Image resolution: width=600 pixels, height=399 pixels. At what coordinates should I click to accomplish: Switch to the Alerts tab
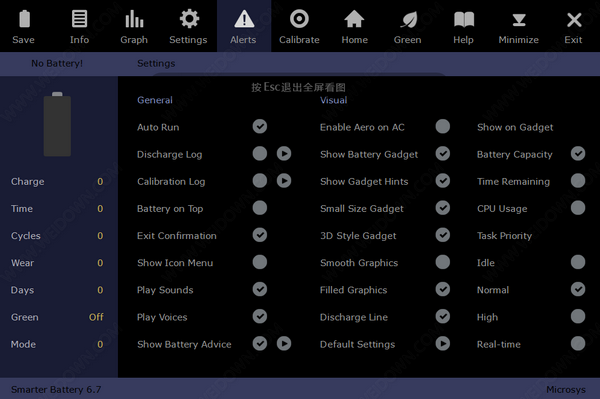click(x=244, y=26)
